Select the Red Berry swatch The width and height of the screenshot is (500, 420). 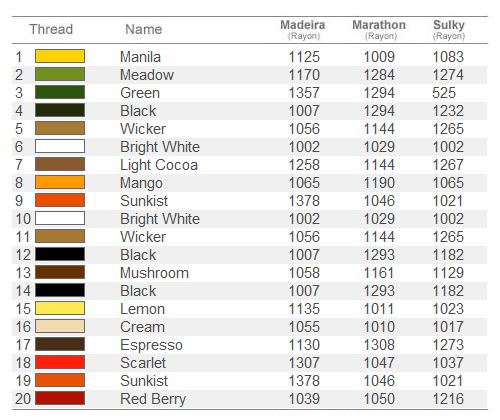[x=60, y=398]
